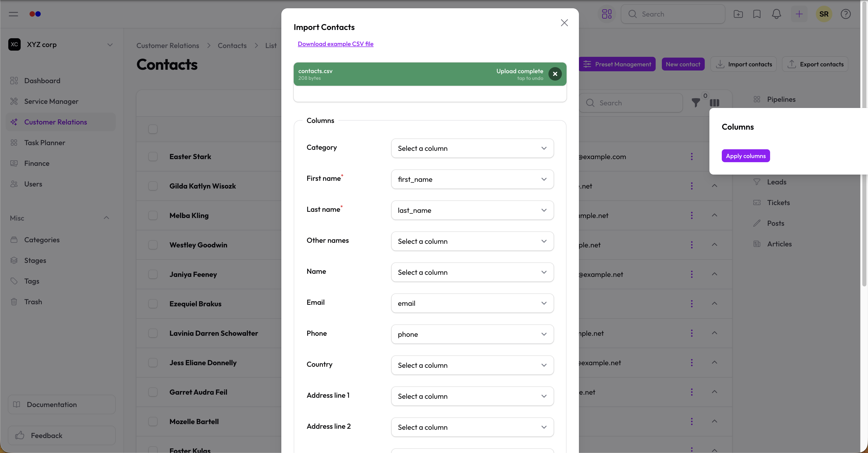
Task: Check the Ezequiel Brakus row checkbox
Action: coord(153,304)
